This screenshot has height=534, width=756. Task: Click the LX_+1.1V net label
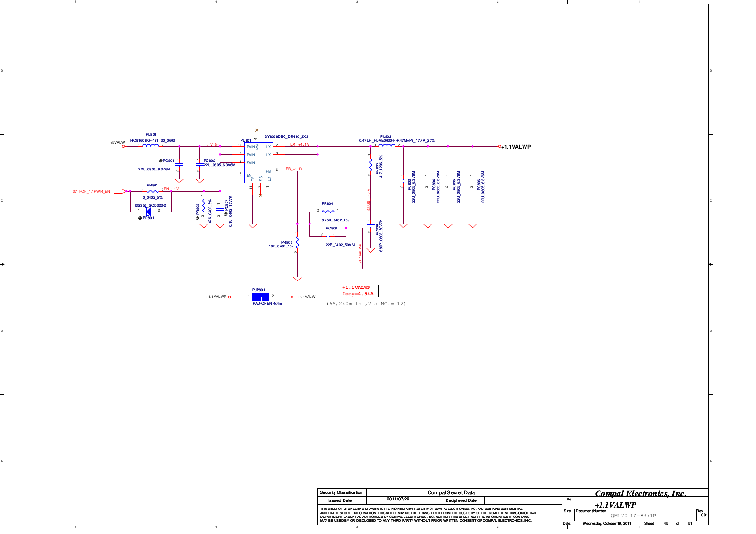pyautogui.click(x=300, y=144)
